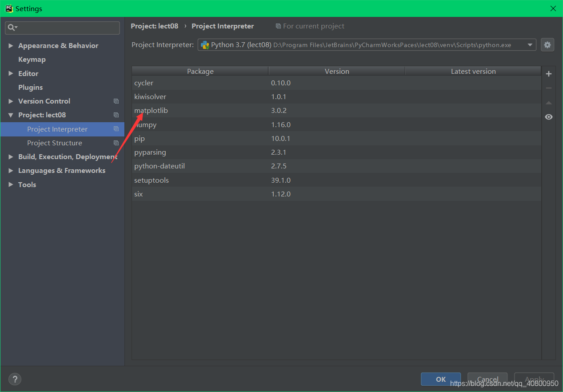The height and width of the screenshot is (392, 563).
Task: Open the interpreter gear settings icon
Action: pyautogui.click(x=547, y=45)
